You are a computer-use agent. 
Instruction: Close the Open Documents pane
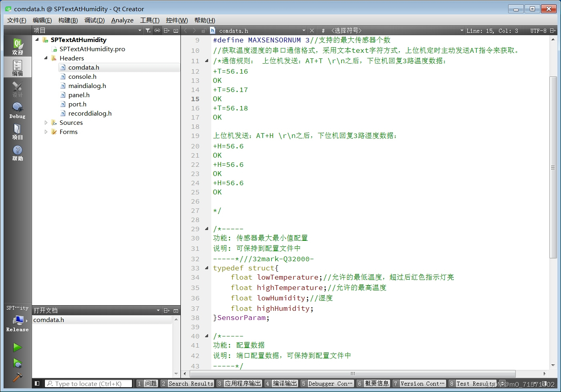(x=176, y=310)
